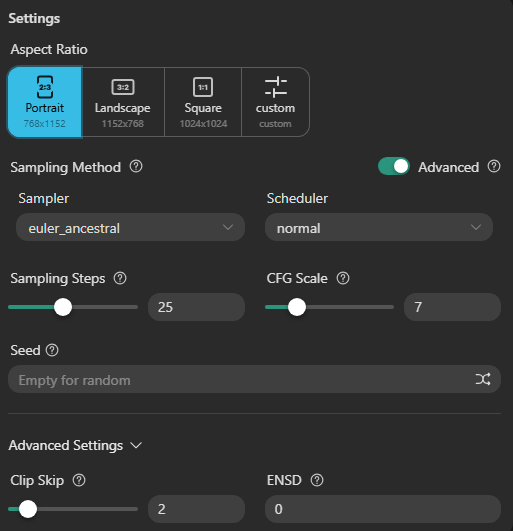Click the Settings heading text
Screen dimensions: 513x531
pyautogui.click(x=34, y=19)
